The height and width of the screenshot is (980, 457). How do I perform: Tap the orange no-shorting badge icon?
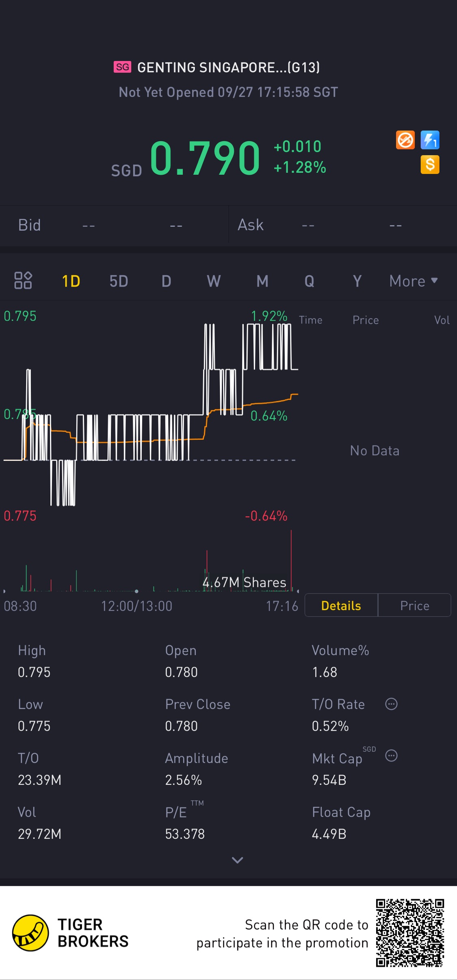coord(405,140)
